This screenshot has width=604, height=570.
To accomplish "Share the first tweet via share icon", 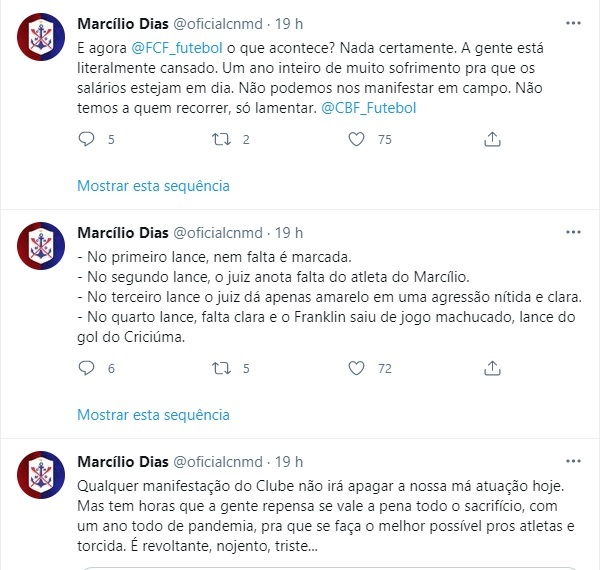I will [x=492, y=139].
